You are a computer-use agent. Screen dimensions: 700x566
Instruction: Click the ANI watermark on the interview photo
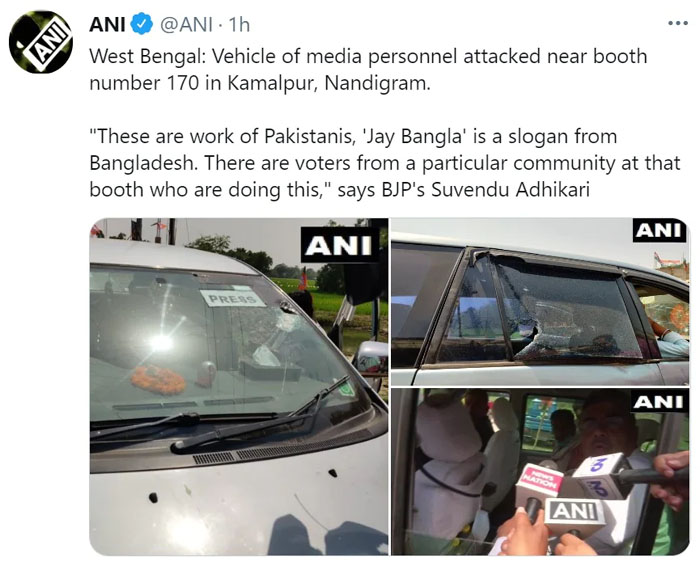click(x=658, y=402)
